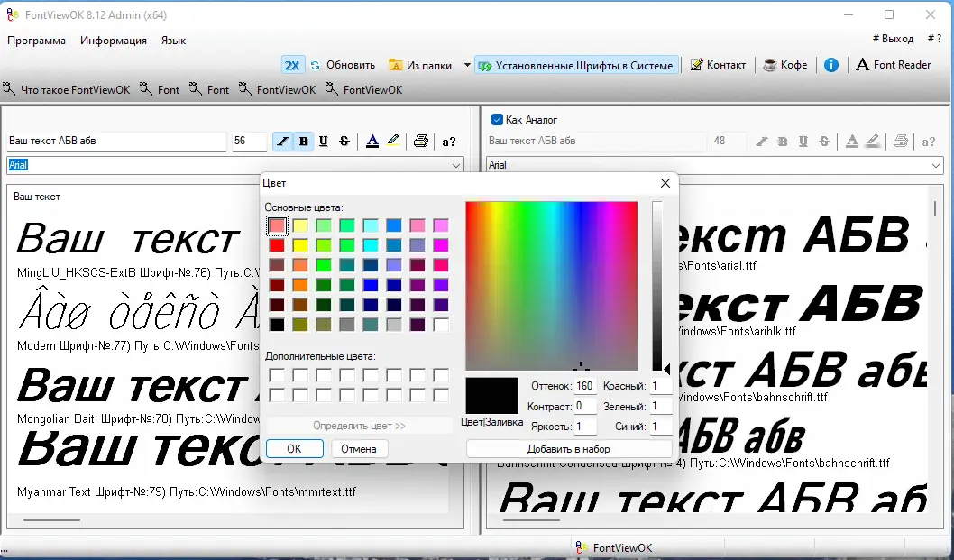Viewport: 954px width, 560px height.
Task: Confirm color with OK button
Action: pyautogui.click(x=295, y=448)
